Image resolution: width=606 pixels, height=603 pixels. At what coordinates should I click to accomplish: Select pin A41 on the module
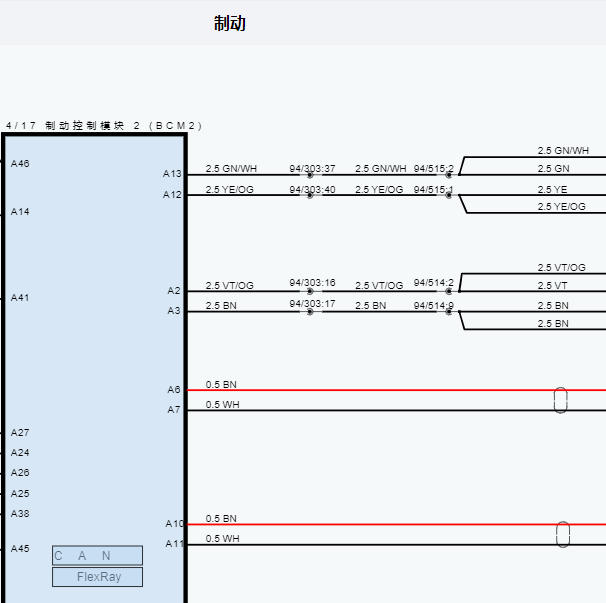pos(20,298)
